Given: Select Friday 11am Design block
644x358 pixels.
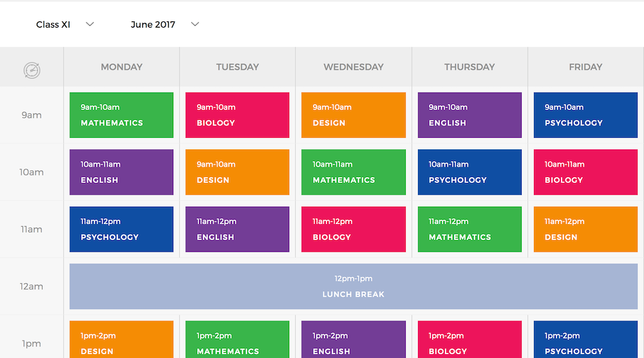Looking at the screenshot, I should (x=585, y=229).
